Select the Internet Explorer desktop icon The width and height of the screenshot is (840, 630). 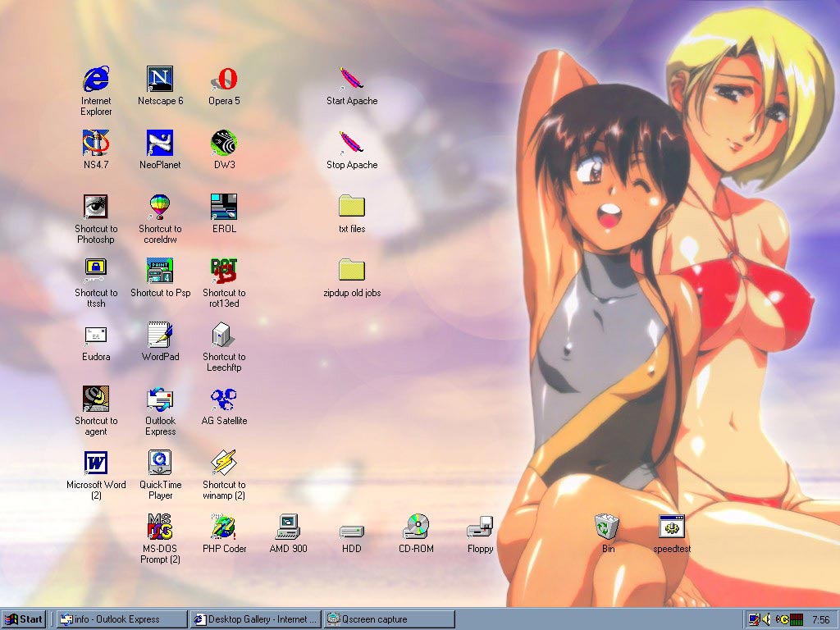(x=96, y=80)
